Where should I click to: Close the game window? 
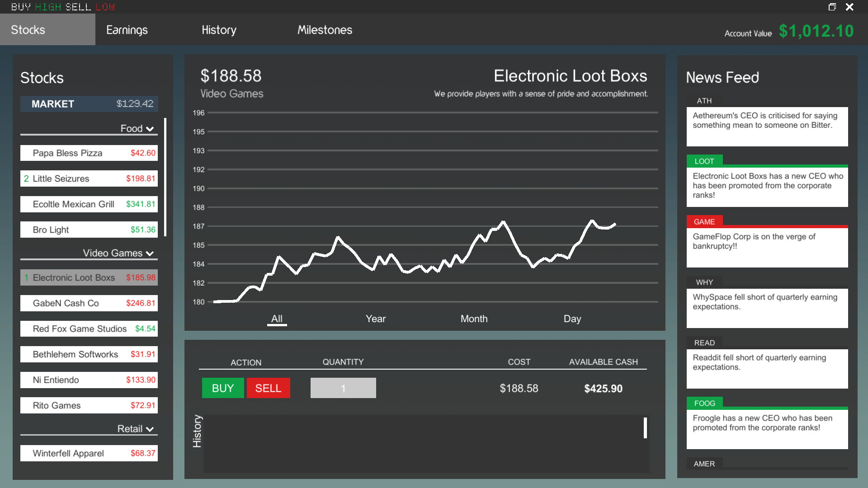click(x=849, y=7)
